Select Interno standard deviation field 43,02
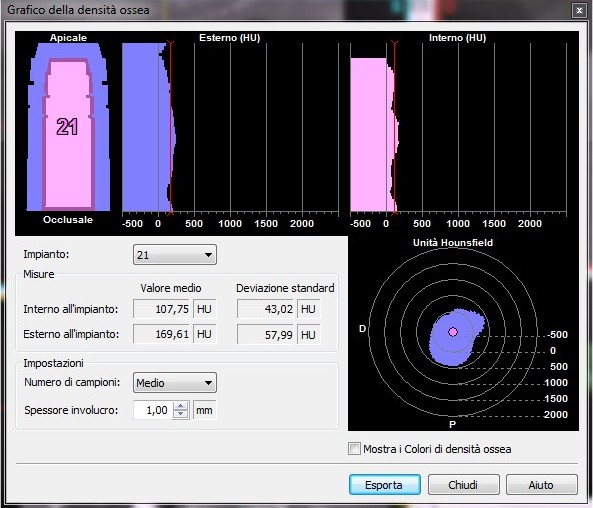 (x=266, y=309)
